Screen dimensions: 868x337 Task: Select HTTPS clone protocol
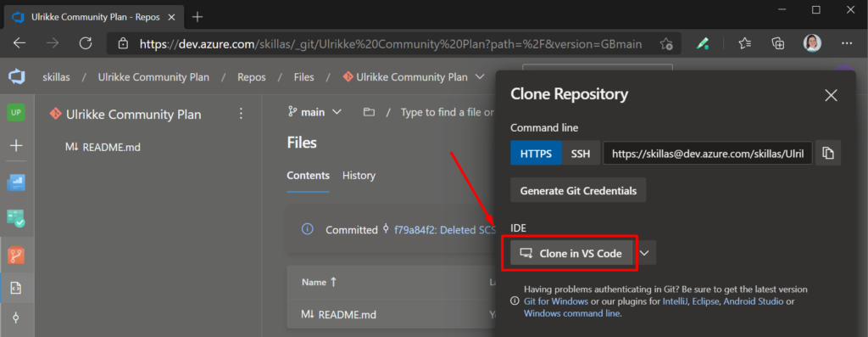pos(536,154)
